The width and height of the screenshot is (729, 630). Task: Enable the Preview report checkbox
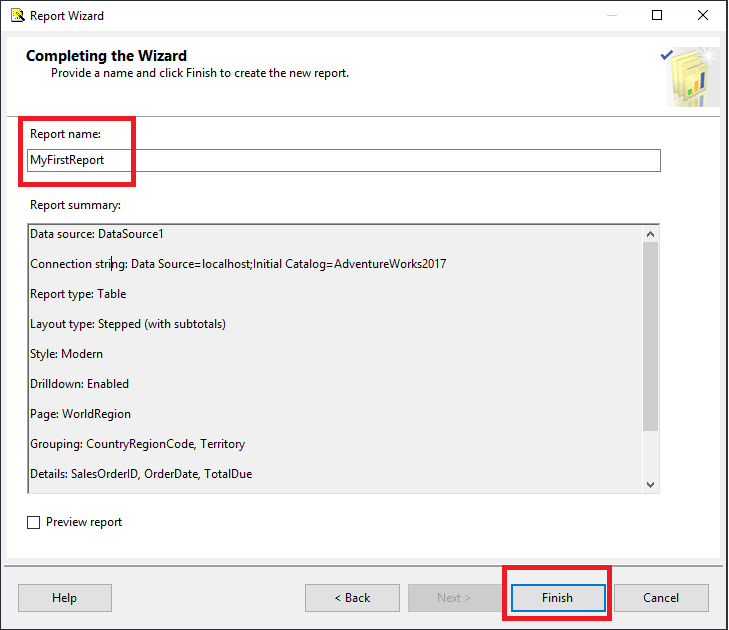point(33,523)
